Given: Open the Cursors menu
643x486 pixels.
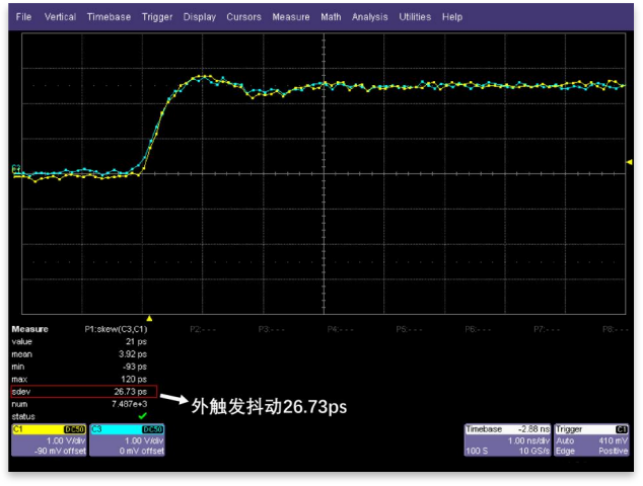Looking at the screenshot, I should (243, 17).
